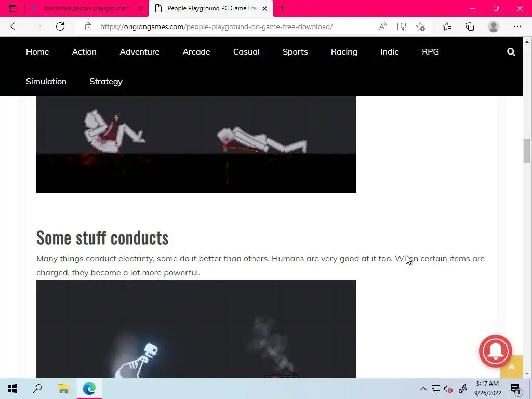This screenshot has height=399, width=532.
Task: Open the tab actions menu icon
Action: pos(12,8)
